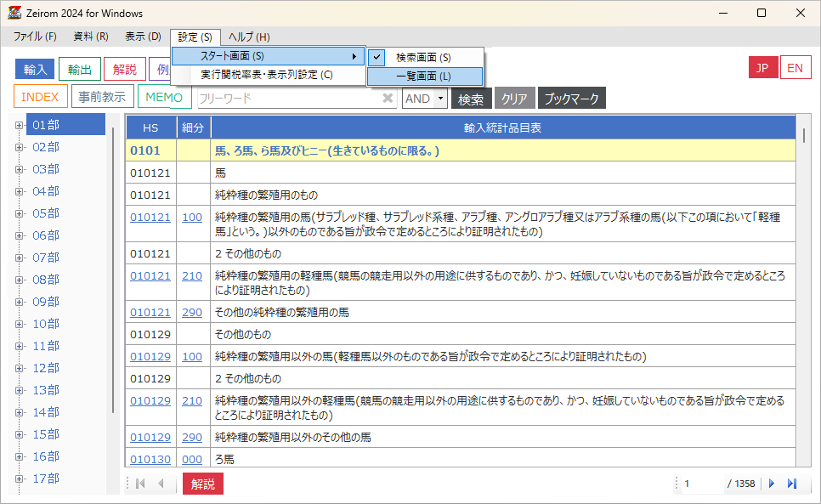
Task: Select 検索画面 (S) as start screen
Action: pyautogui.click(x=425, y=57)
